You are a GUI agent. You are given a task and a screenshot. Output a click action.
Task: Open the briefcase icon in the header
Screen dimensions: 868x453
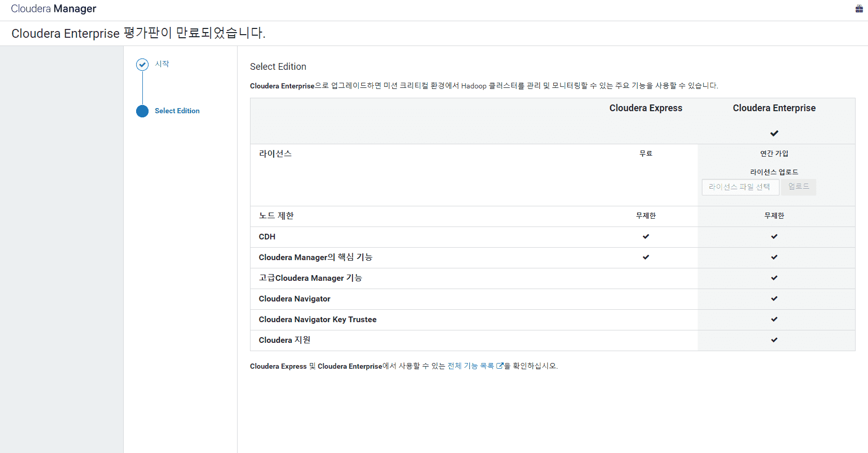(859, 8)
